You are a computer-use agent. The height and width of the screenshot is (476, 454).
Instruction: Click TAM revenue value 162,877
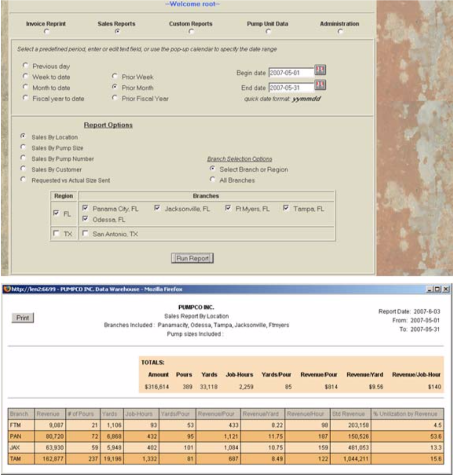53,459
